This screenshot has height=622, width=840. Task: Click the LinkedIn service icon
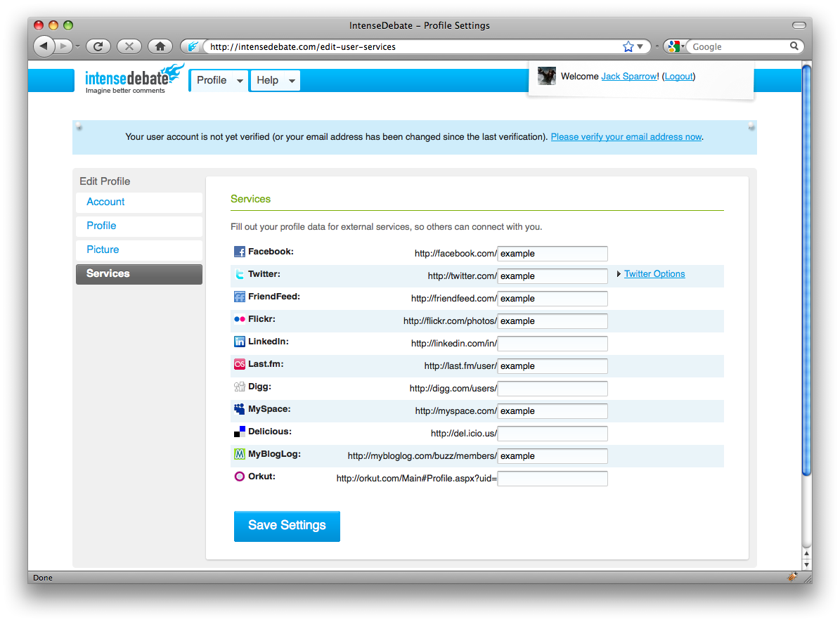tap(239, 342)
